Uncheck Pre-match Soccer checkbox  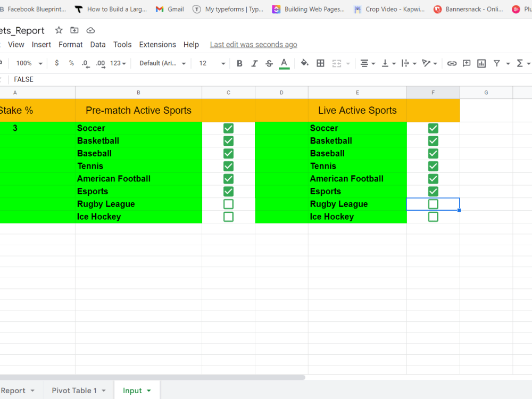point(228,128)
